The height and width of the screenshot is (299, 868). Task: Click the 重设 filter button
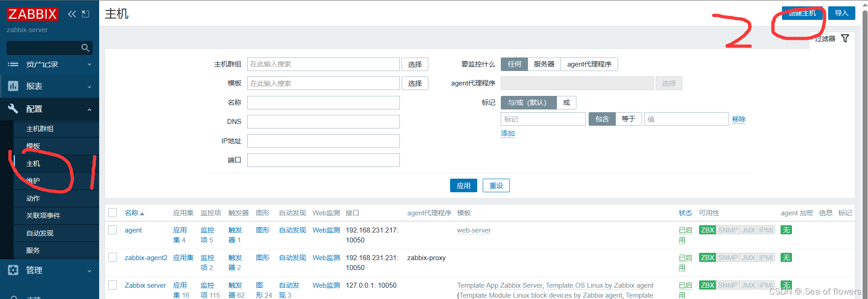pyautogui.click(x=496, y=185)
